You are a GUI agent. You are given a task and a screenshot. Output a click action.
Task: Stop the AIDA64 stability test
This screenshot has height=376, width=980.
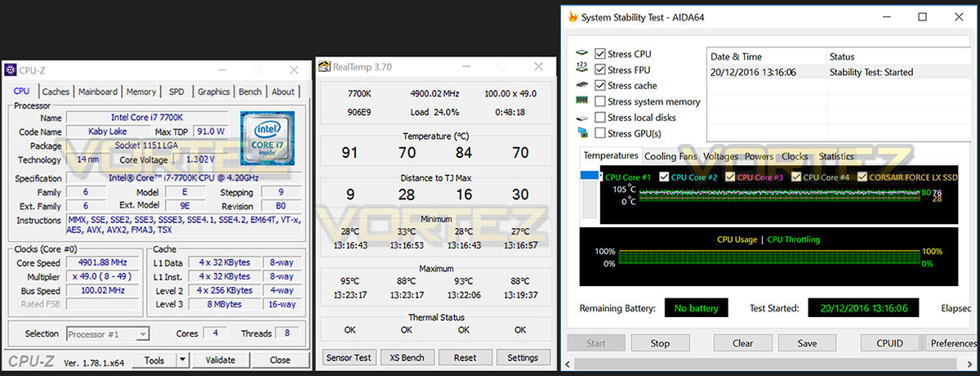[x=660, y=343]
